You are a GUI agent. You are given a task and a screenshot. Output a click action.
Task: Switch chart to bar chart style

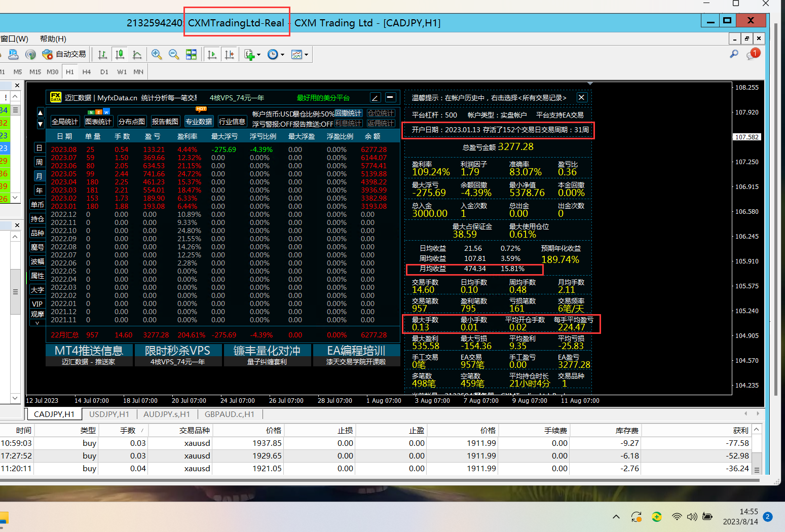(103, 54)
